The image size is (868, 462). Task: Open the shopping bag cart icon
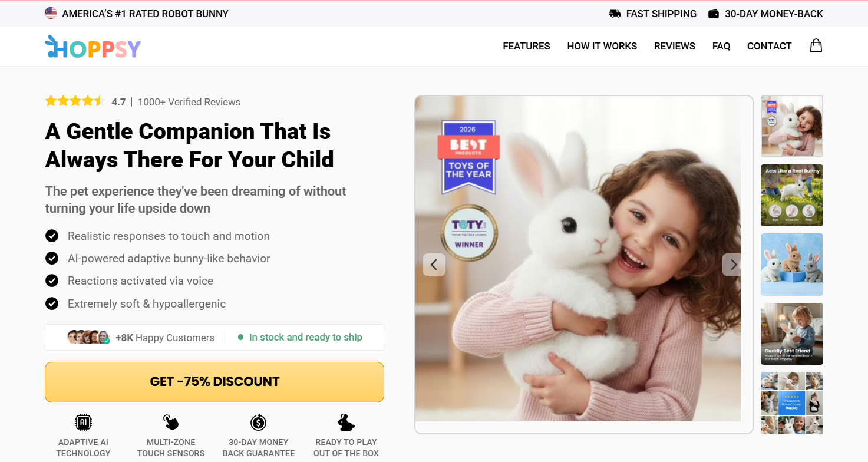(816, 45)
